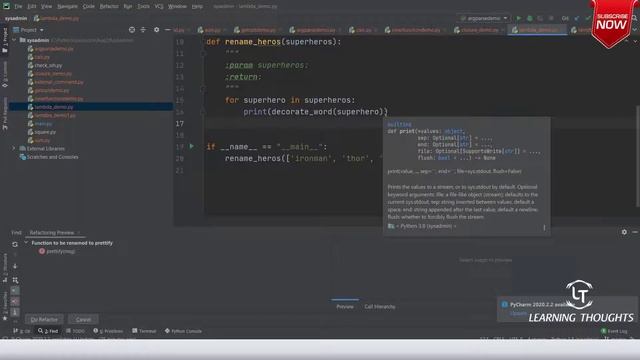
Task: Toggle the Project side tool window tab
Action: pos(5,40)
